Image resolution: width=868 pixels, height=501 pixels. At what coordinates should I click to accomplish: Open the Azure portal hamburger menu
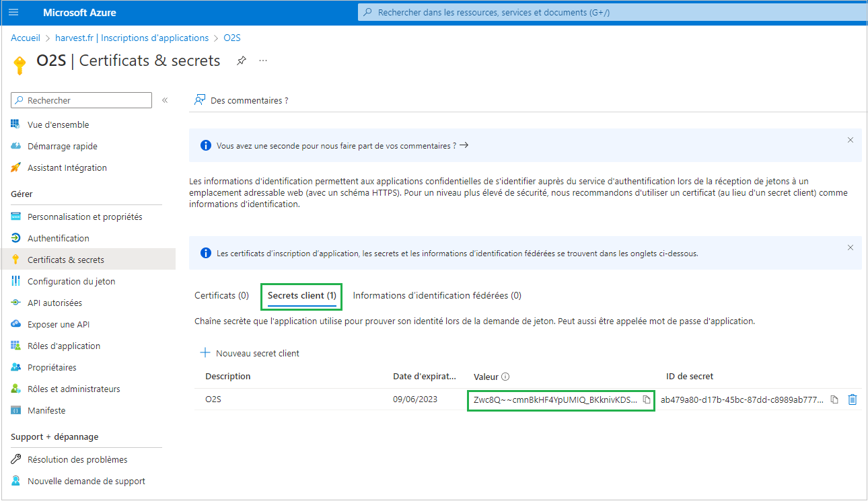pos(14,13)
